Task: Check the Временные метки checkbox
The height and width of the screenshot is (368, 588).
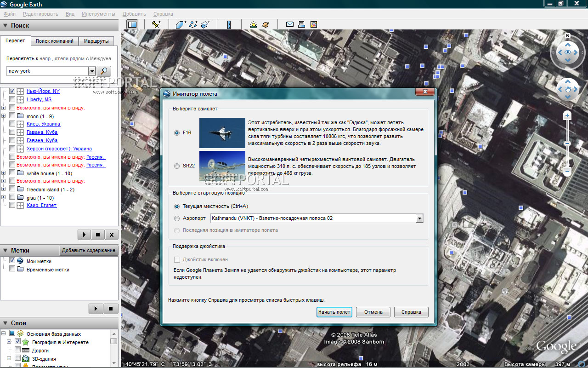Action: [x=12, y=269]
